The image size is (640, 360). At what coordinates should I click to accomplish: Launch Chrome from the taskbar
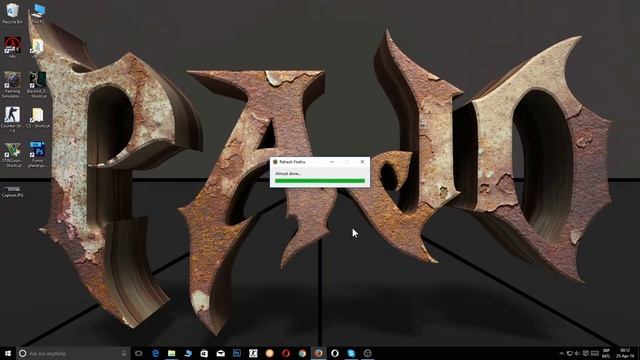[x=302, y=353]
